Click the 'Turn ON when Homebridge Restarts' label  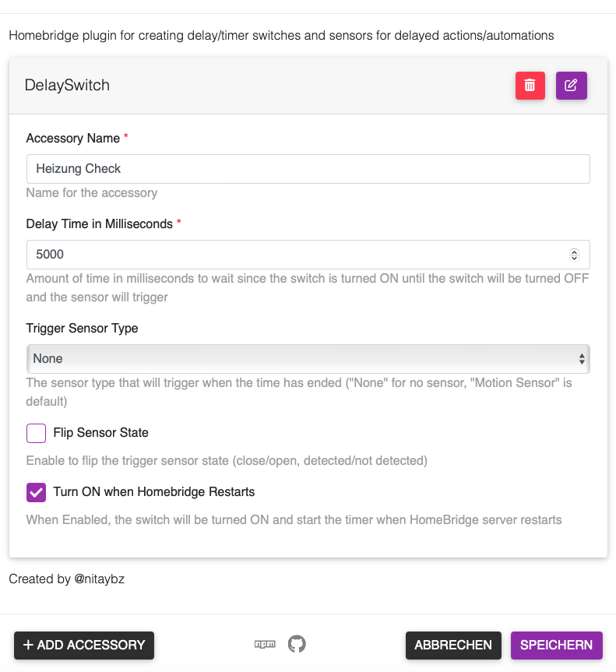pyautogui.click(x=153, y=492)
